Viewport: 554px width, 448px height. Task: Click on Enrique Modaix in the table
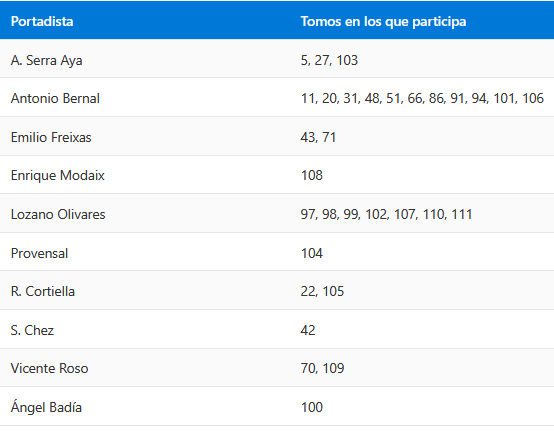58,176
